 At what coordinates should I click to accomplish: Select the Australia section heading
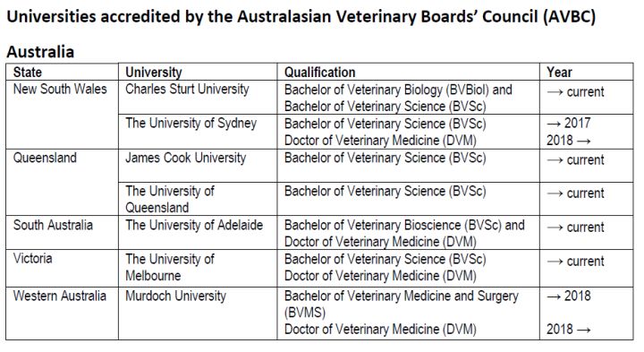[40, 52]
